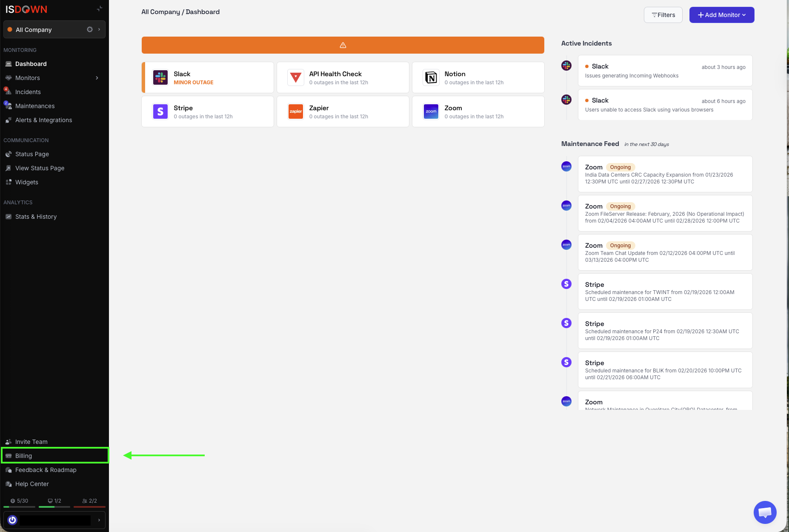Click the Notion logo icon

click(x=431, y=77)
